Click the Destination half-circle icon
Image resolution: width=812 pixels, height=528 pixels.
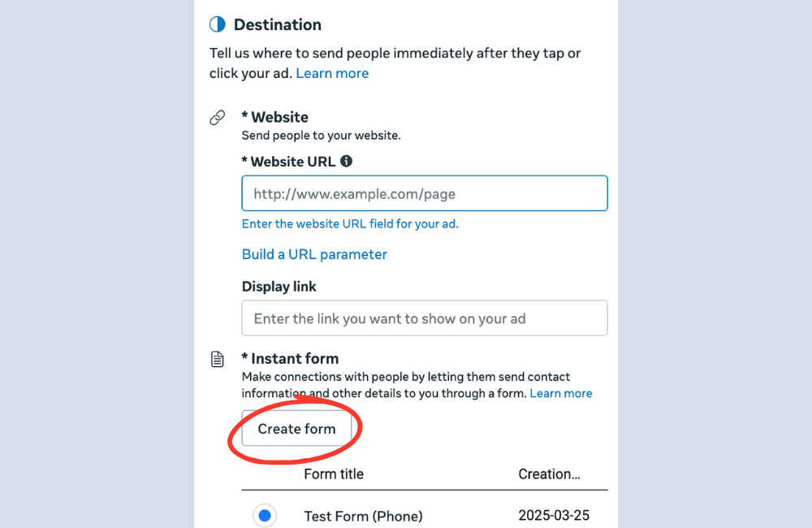pyautogui.click(x=217, y=24)
